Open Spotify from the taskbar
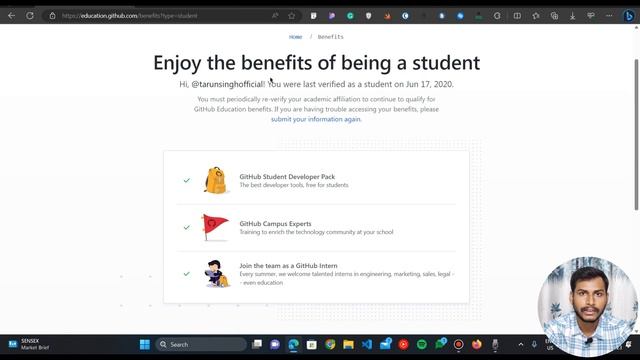This screenshot has width=640, height=360. [422, 344]
